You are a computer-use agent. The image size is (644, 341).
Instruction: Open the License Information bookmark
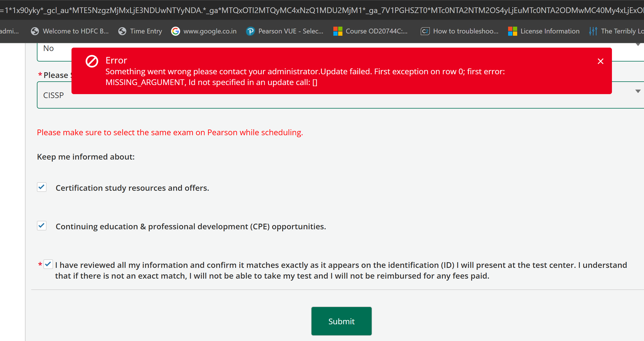click(550, 31)
